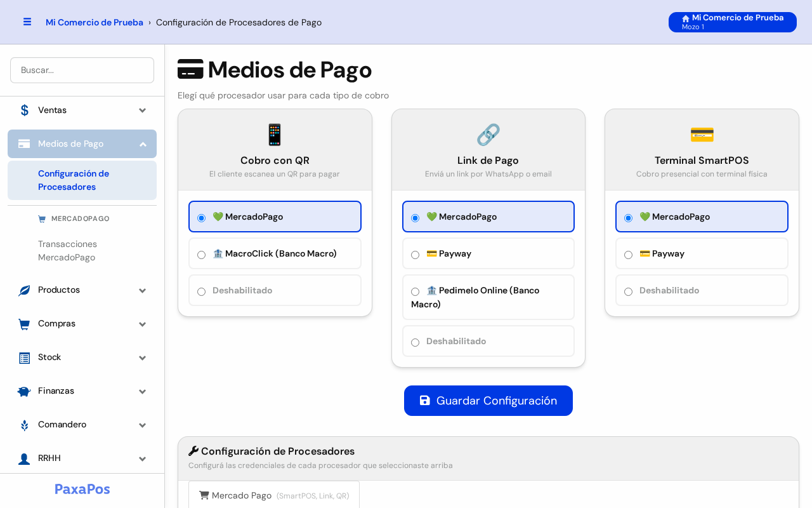Select Deshabilitado under Link de Pago
The width and height of the screenshot is (812, 508).
pos(488,341)
